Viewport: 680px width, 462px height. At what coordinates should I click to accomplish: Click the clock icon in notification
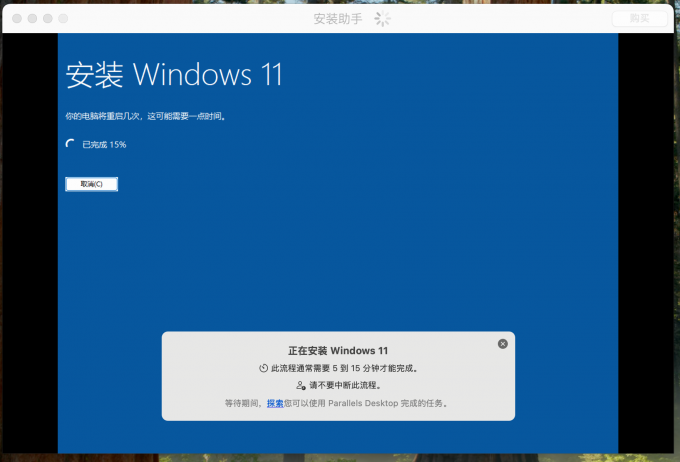263,368
